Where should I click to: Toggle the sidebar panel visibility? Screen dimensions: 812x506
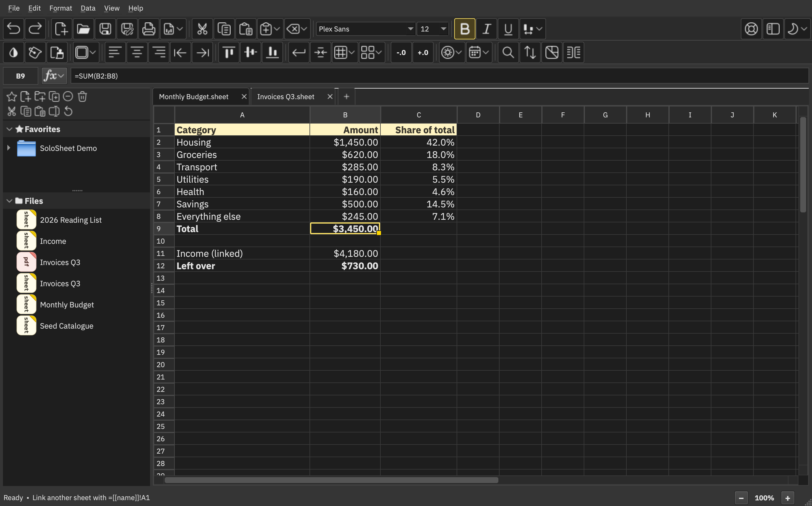tap(773, 29)
